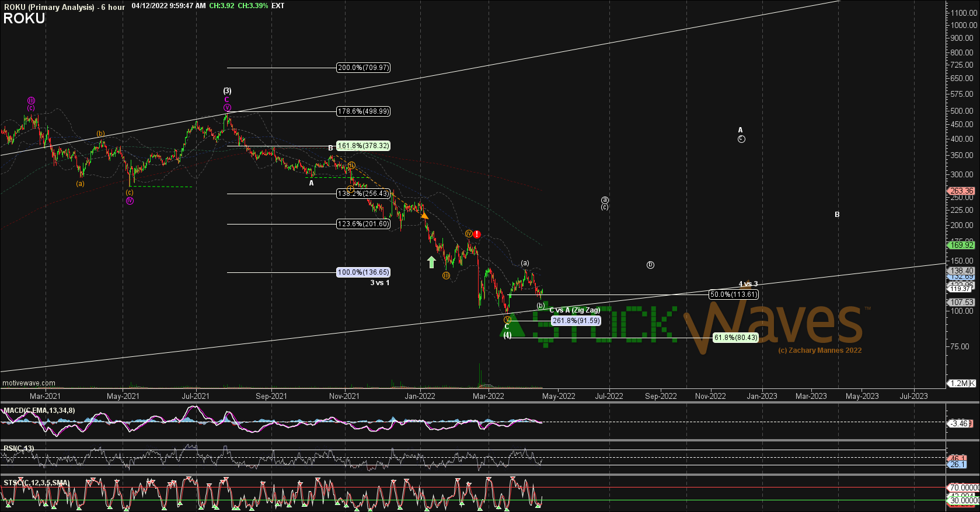Select the orange circled iv wave label

point(469,234)
